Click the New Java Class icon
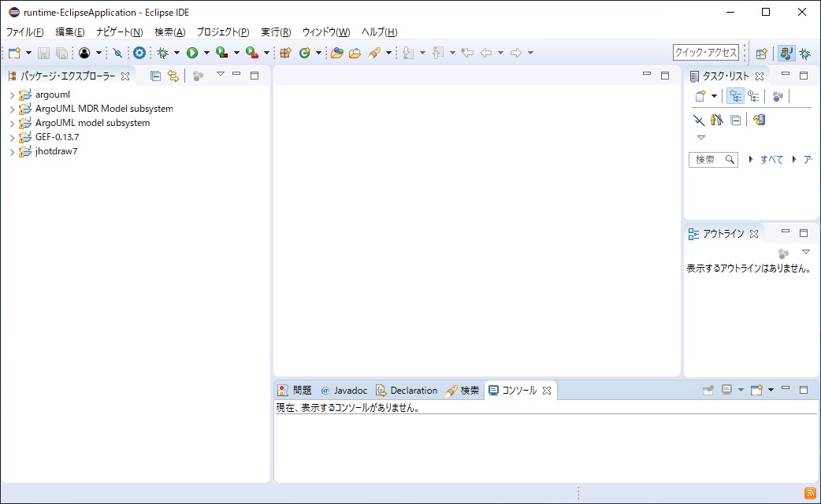The height and width of the screenshot is (504, 821). point(305,53)
